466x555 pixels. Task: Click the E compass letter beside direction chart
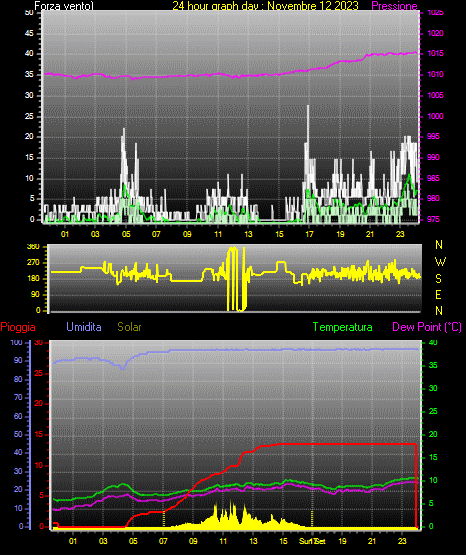point(438,294)
